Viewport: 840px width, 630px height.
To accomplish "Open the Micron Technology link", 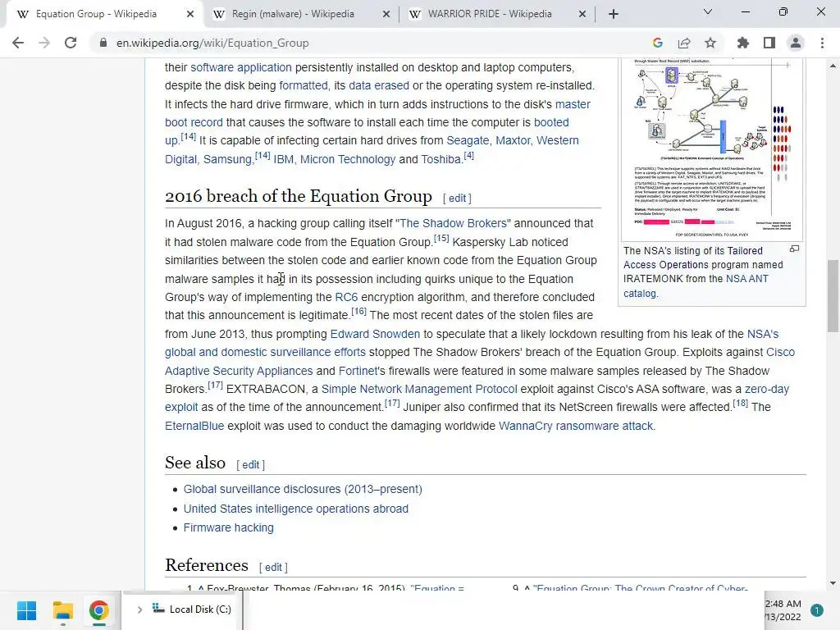I will pos(348,160).
